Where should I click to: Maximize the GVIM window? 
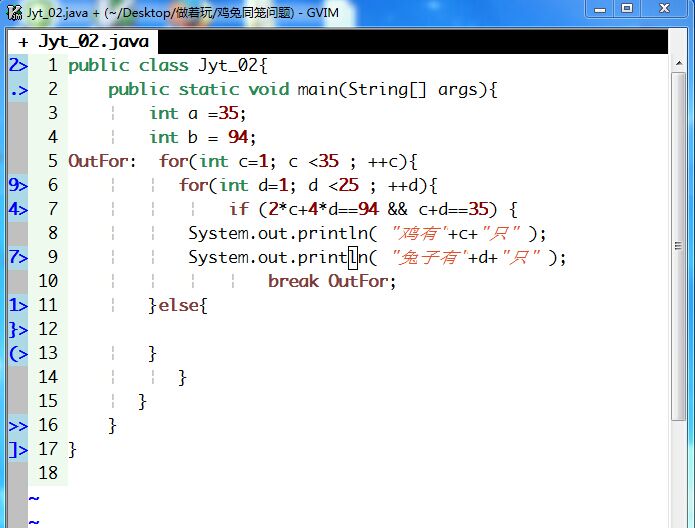pos(627,8)
